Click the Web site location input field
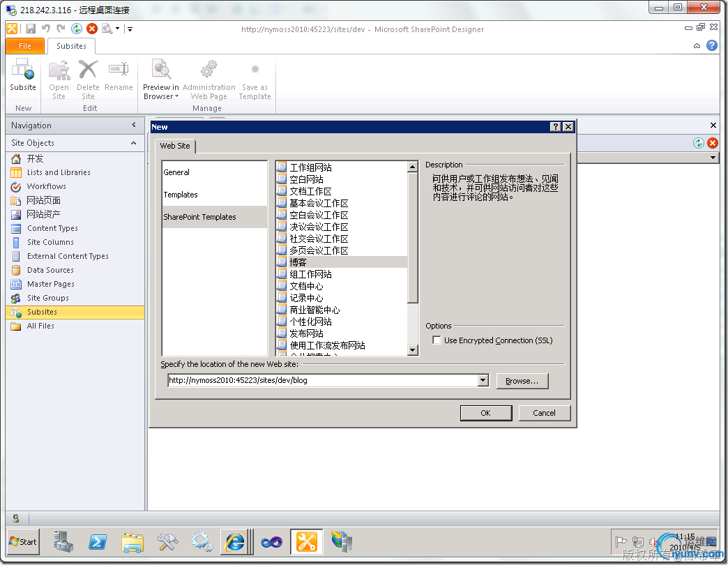The height and width of the screenshot is (565, 728). [323, 381]
